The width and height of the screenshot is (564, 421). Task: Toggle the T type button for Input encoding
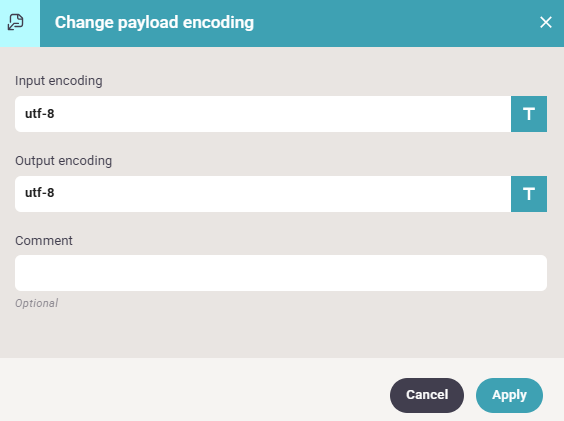529,114
